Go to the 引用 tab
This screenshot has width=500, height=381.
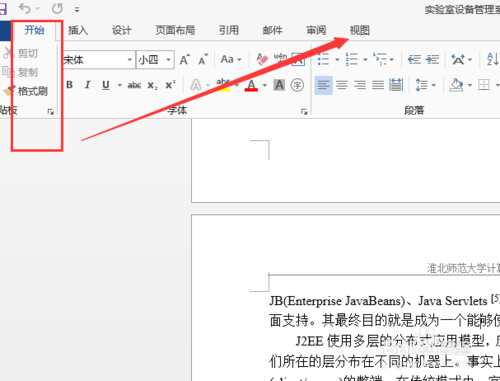tap(229, 31)
